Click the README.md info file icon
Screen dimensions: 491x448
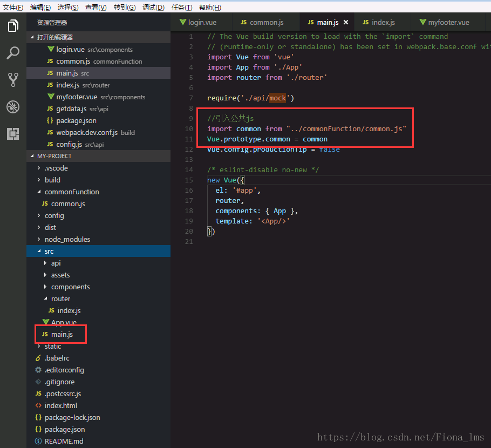(x=38, y=441)
